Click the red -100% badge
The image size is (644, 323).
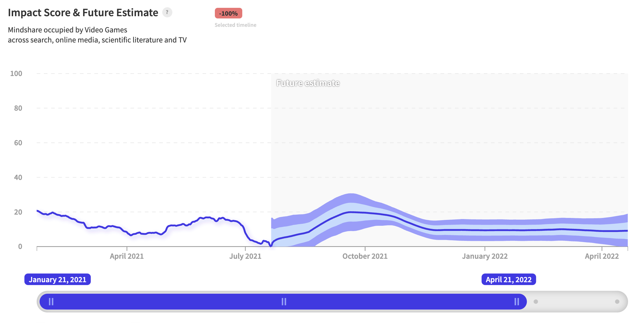[228, 13]
